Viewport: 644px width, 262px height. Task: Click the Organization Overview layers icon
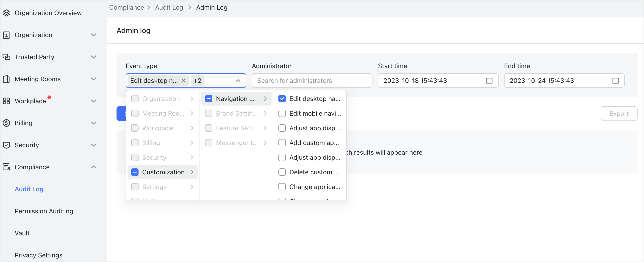6,12
